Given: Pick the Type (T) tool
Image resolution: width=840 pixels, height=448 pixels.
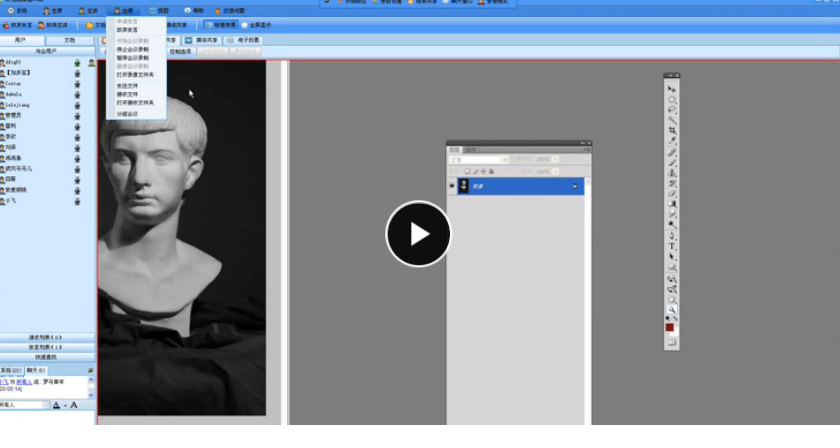Looking at the screenshot, I should (x=672, y=245).
